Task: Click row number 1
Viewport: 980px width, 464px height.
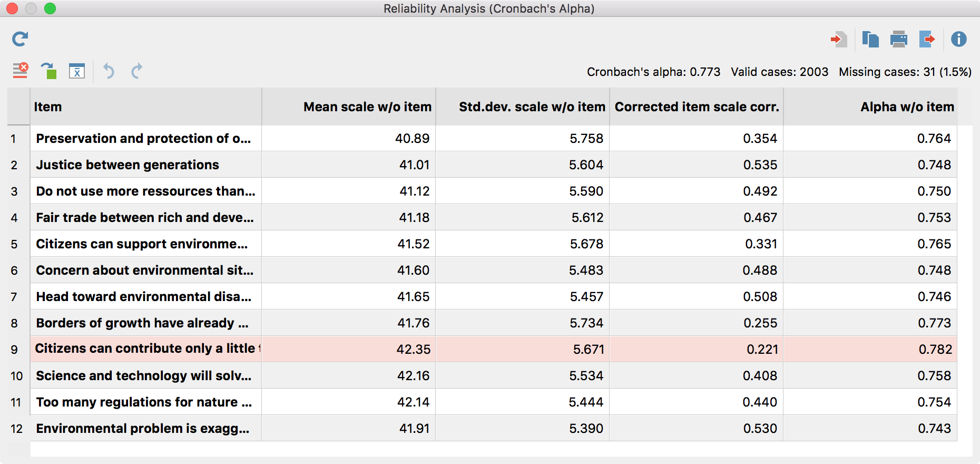Action: (14, 139)
